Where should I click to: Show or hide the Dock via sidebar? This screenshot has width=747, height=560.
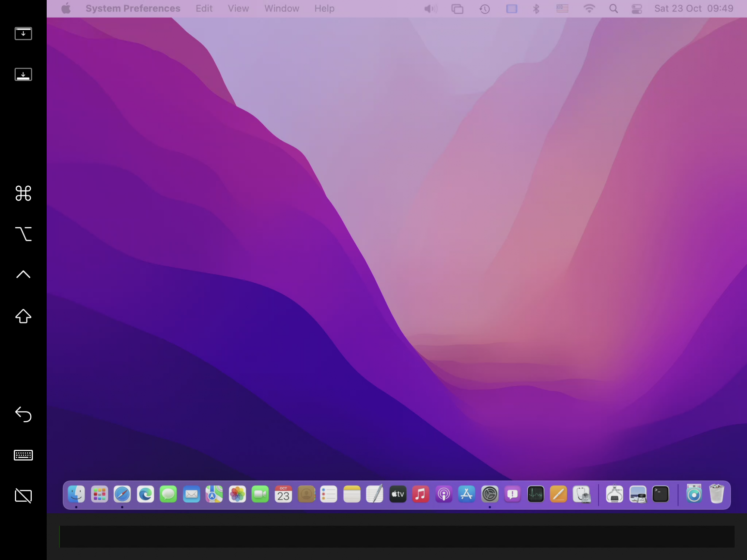click(23, 74)
